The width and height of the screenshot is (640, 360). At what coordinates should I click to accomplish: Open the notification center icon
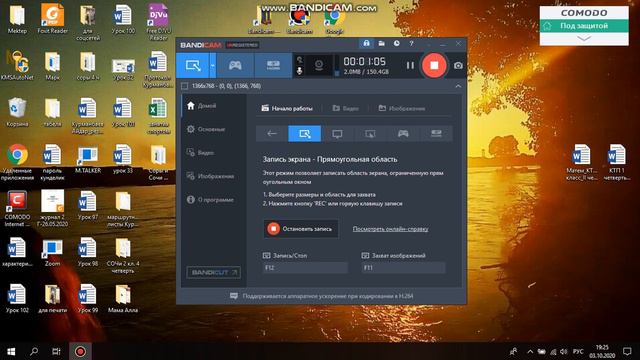[x=627, y=351]
